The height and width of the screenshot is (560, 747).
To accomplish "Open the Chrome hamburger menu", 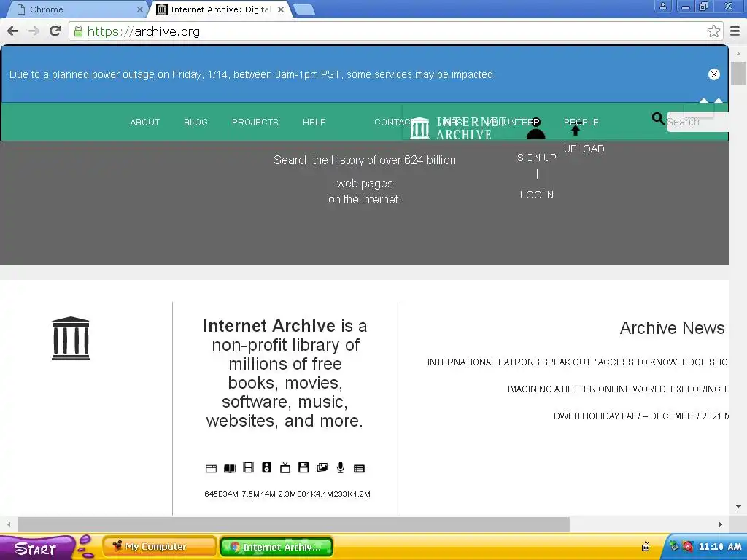I will click(x=735, y=31).
